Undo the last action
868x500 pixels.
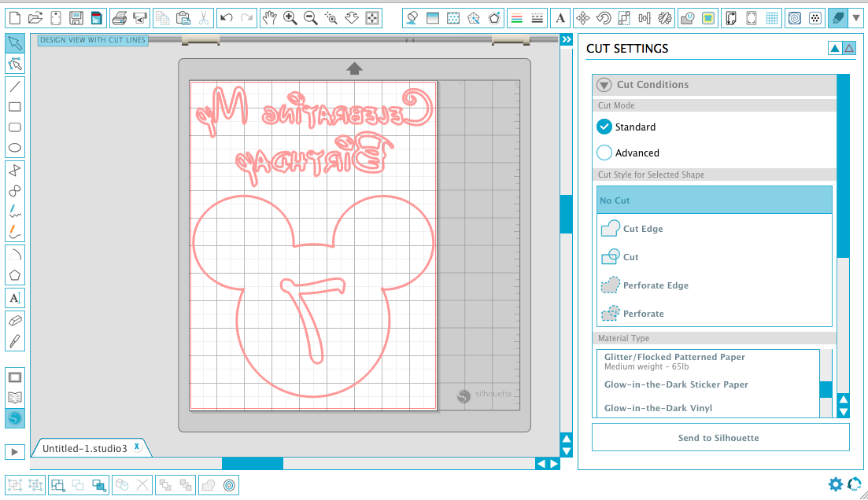click(227, 18)
